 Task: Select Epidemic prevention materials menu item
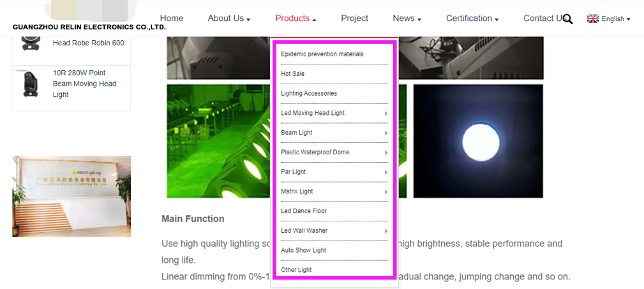322,54
